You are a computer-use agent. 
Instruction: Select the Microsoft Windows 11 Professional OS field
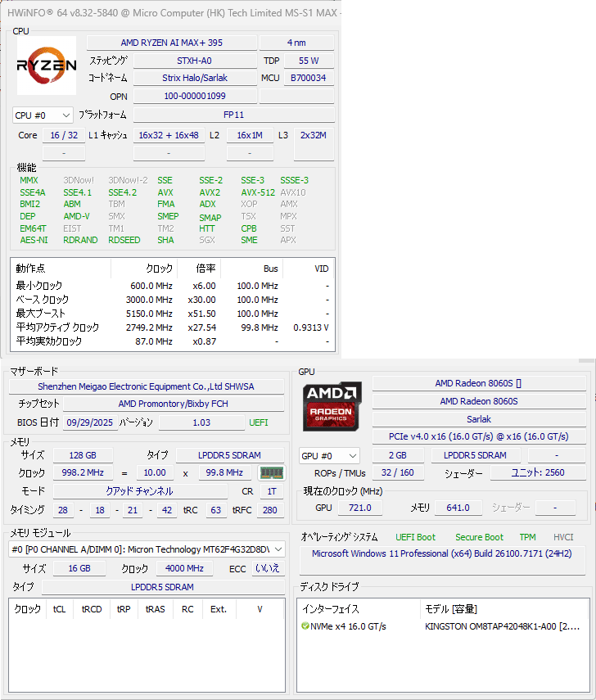(x=440, y=553)
